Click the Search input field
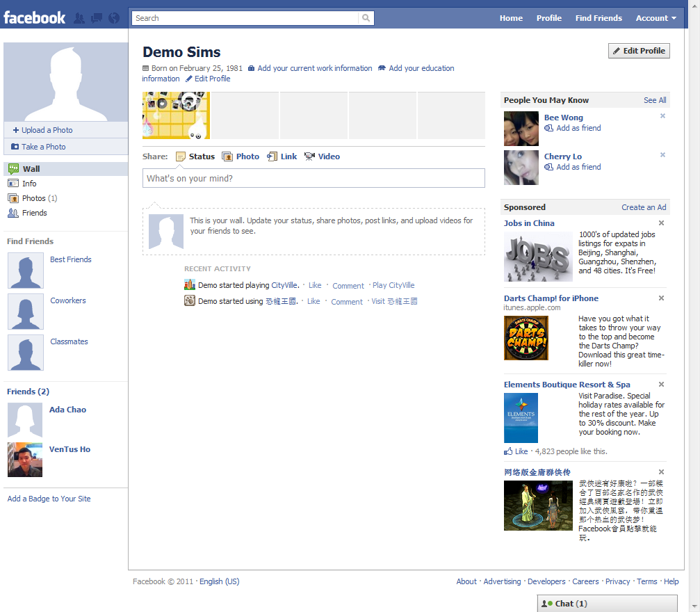Viewport: 700px width, 612px height. tap(245, 18)
